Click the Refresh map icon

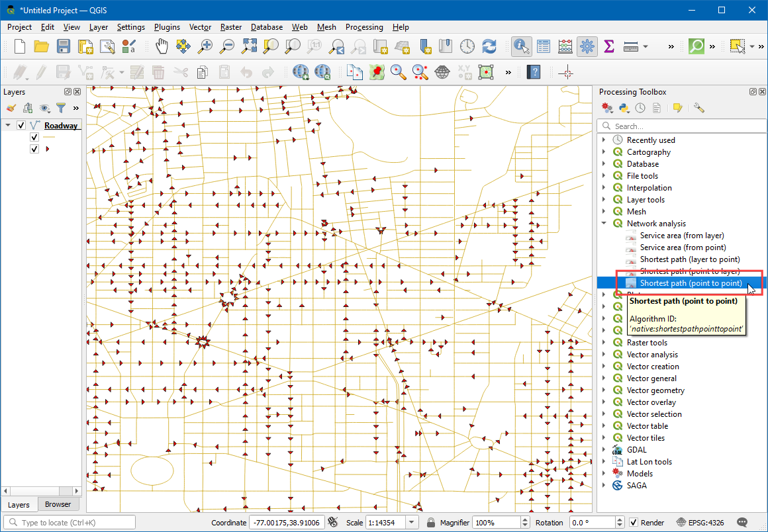(x=489, y=46)
